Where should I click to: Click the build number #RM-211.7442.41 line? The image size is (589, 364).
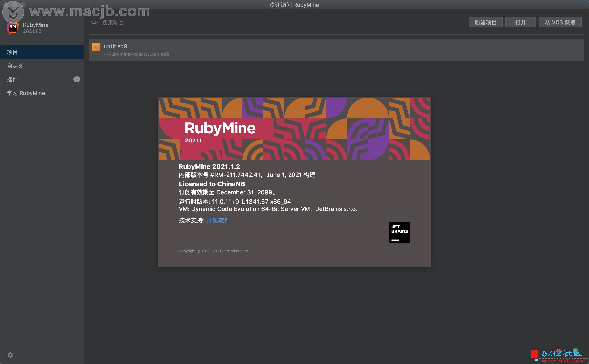[247, 175]
